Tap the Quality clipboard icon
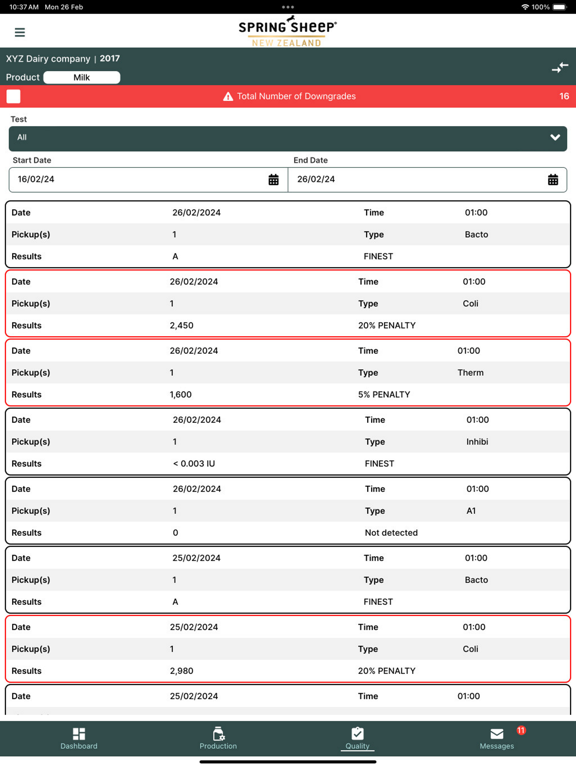The height and width of the screenshot is (768, 576). (x=358, y=733)
